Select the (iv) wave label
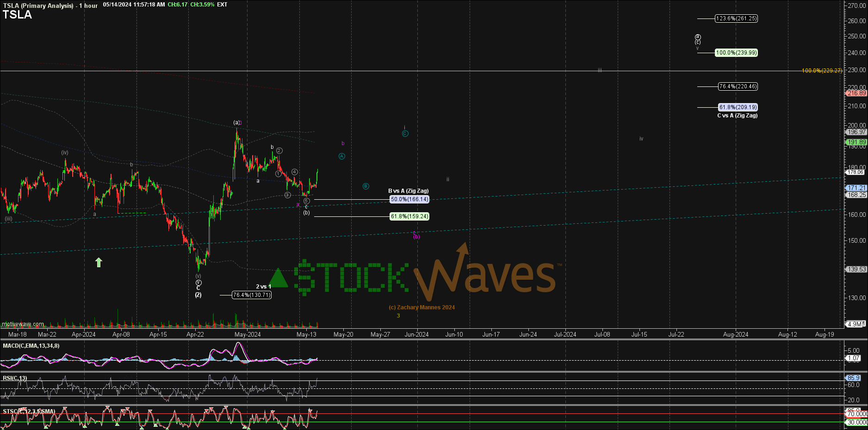 pyautogui.click(x=65, y=153)
